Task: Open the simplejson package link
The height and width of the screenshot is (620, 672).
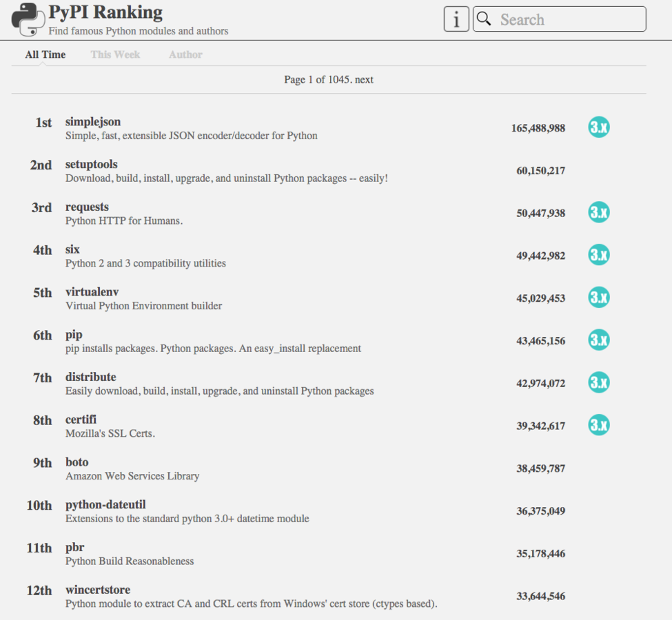Action: click(93, 122)
